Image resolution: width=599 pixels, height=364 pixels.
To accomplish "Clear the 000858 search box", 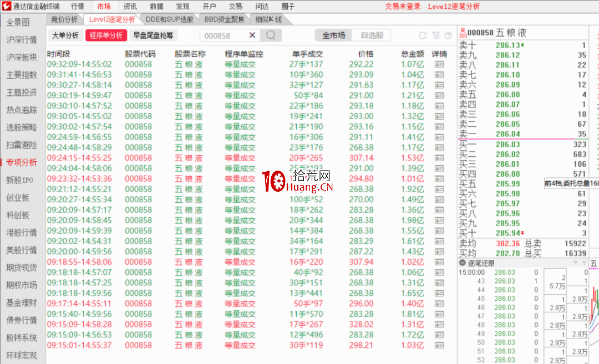I will pyautogui.click(x=252, y=35).
